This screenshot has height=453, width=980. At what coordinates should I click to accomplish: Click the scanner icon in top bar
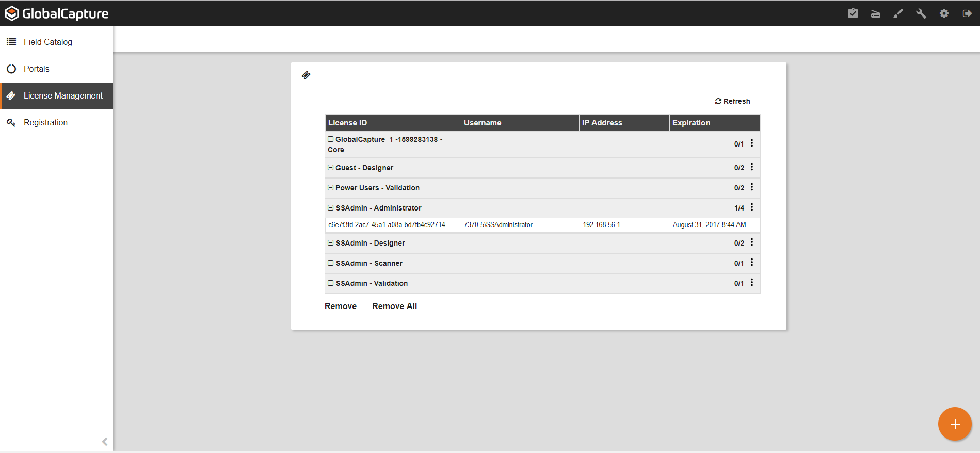point(875,13)
